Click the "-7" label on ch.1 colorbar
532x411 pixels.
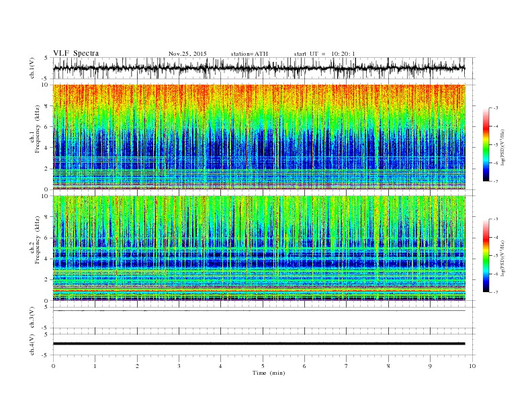point(496,181)
